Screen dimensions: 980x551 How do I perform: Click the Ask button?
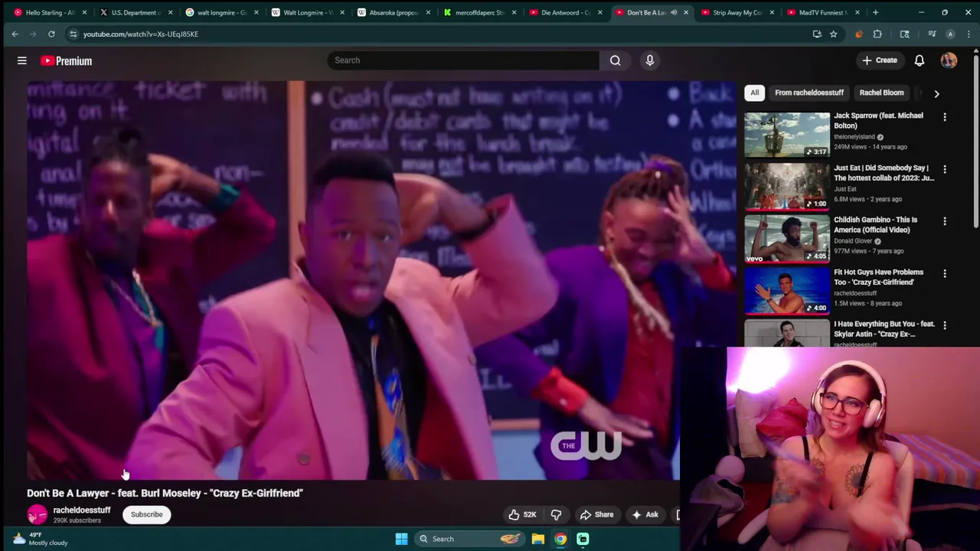click(645, 514)
